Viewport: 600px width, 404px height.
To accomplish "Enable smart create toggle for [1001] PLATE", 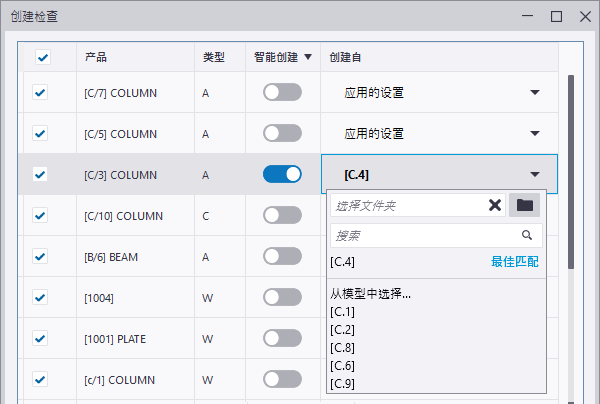I will click(x=282, y=338).
